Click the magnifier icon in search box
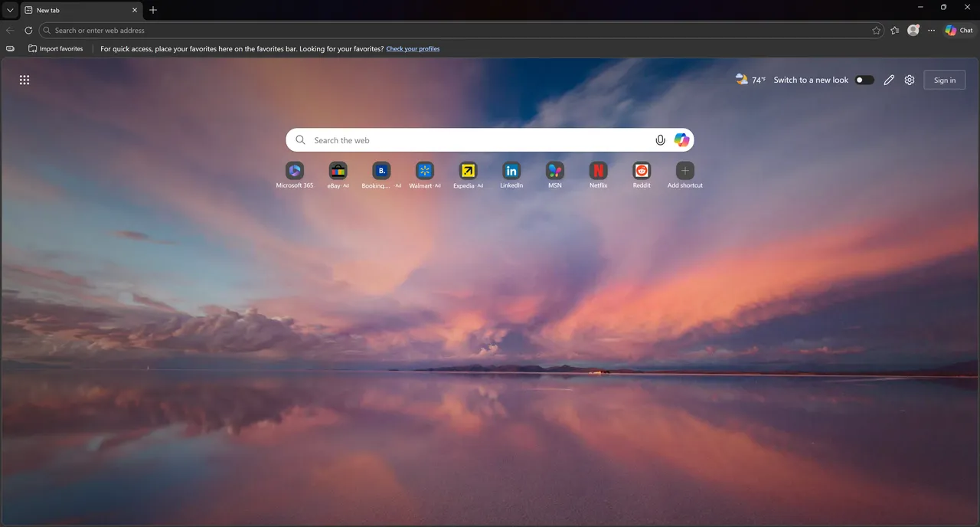The height and width of the screenshot is (527, 980). [301, 140]
